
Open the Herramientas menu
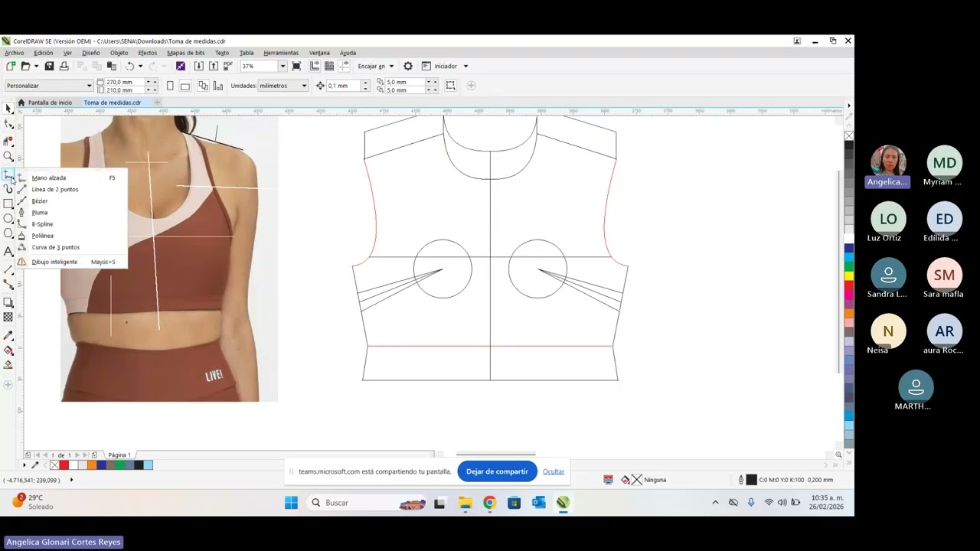click(281, 53)
